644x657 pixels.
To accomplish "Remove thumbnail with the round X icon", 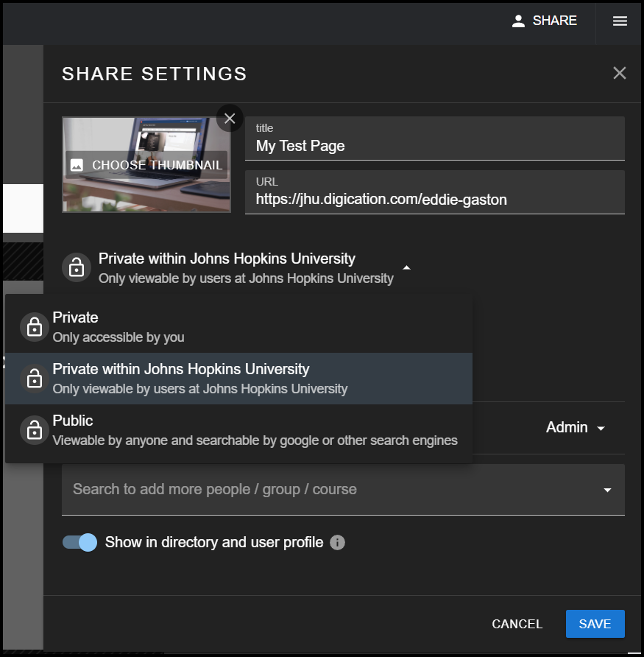I will [230, 119].
